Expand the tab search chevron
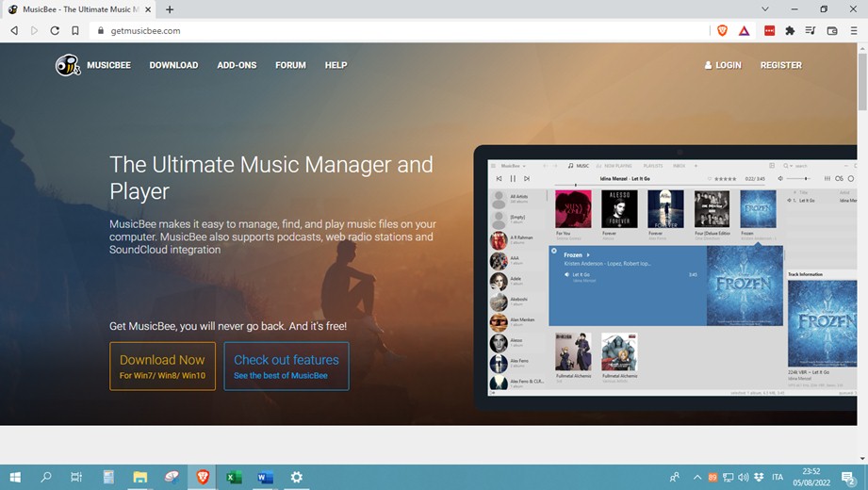Viewport: 868px width, 490px height. (x=765, y=8)
